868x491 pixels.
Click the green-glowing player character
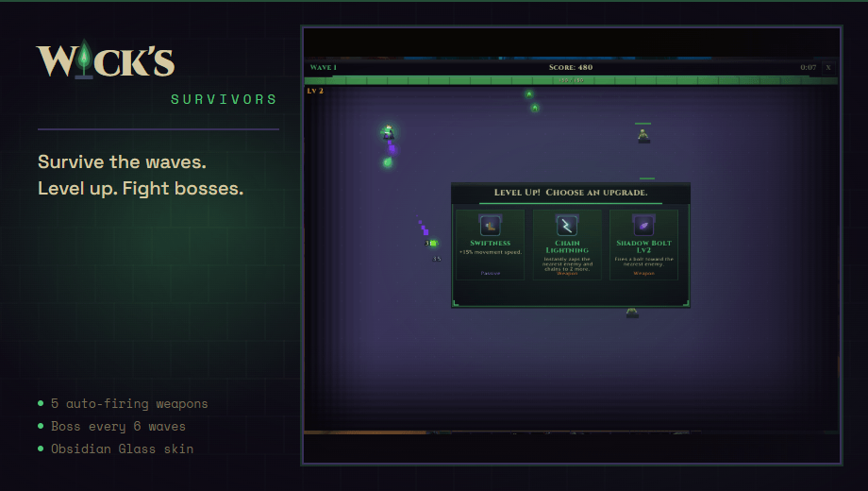click(388, 132)
